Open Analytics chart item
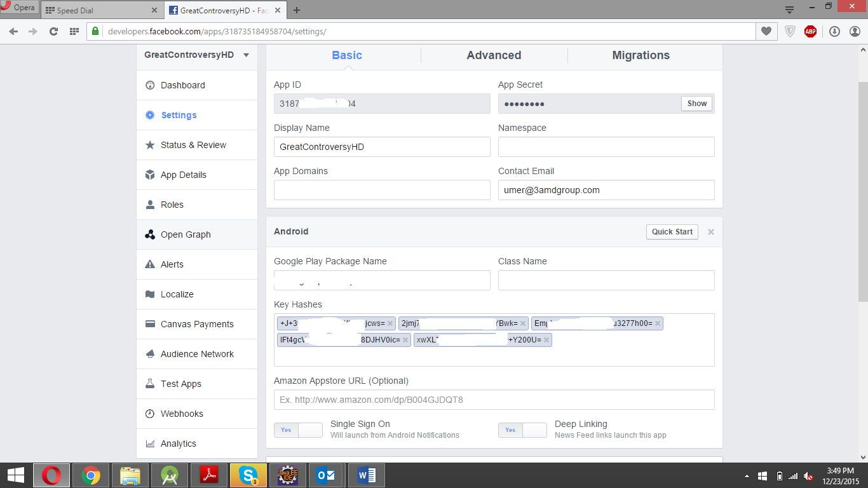Image resolution: width=868 pixels, height=488 pixels. coord(197,444)
